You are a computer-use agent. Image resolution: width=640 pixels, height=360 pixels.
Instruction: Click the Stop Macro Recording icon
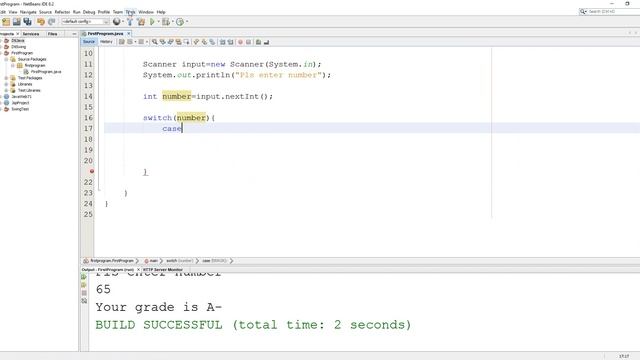click(248, 42)
